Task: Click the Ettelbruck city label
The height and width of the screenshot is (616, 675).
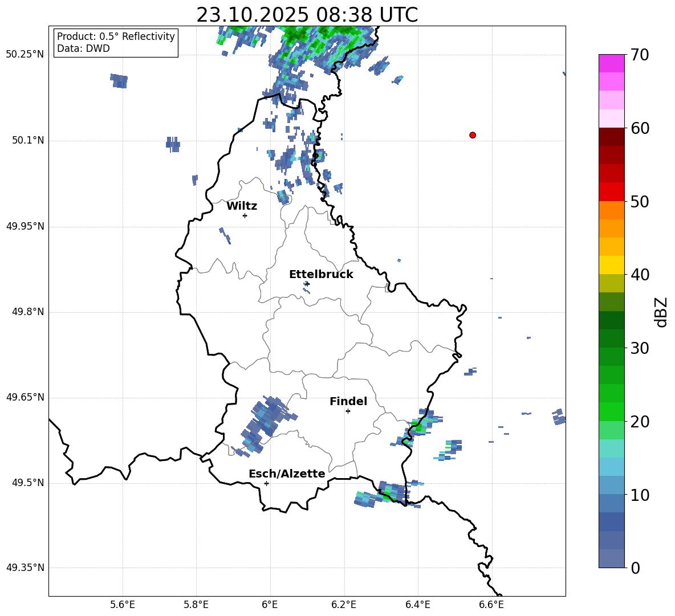Action: [x=320, y=275]
